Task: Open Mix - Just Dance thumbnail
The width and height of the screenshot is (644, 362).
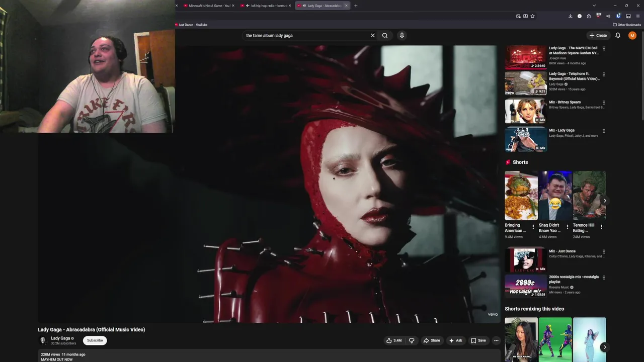Action: 525,260
